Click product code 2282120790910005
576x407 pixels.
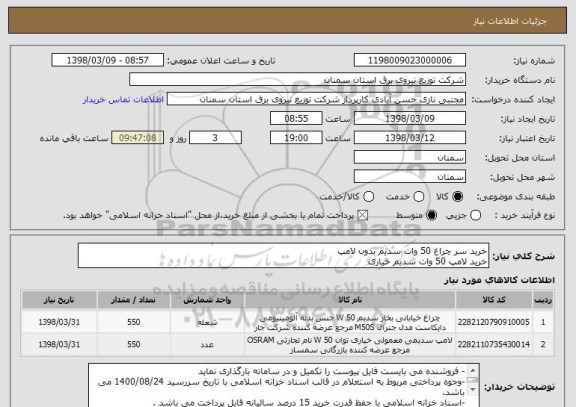tap(493, 322)
